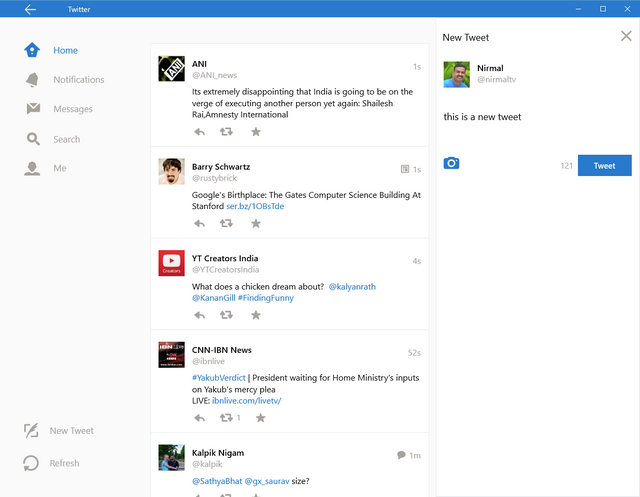Favorite the ANI tweet

click(x=256, y=132)
